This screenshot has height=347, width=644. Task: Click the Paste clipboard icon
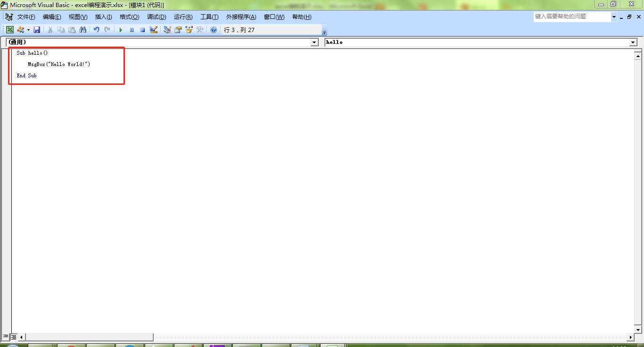(72, 30)
